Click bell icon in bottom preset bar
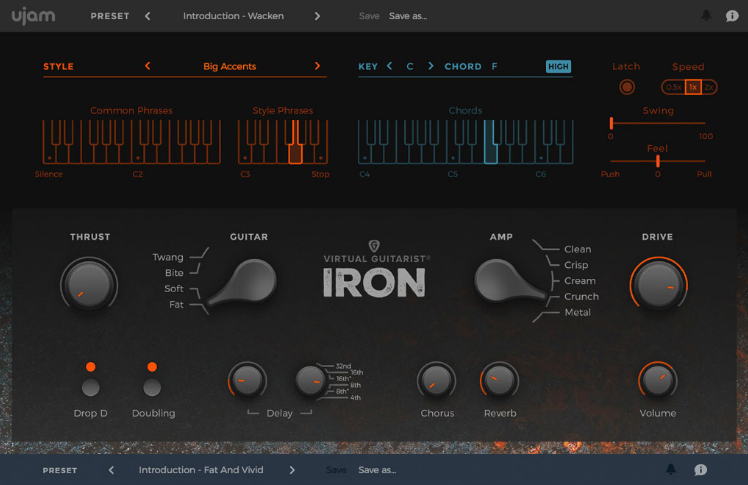748x485 pixels. pyautogui.click(x=671, y=470)
